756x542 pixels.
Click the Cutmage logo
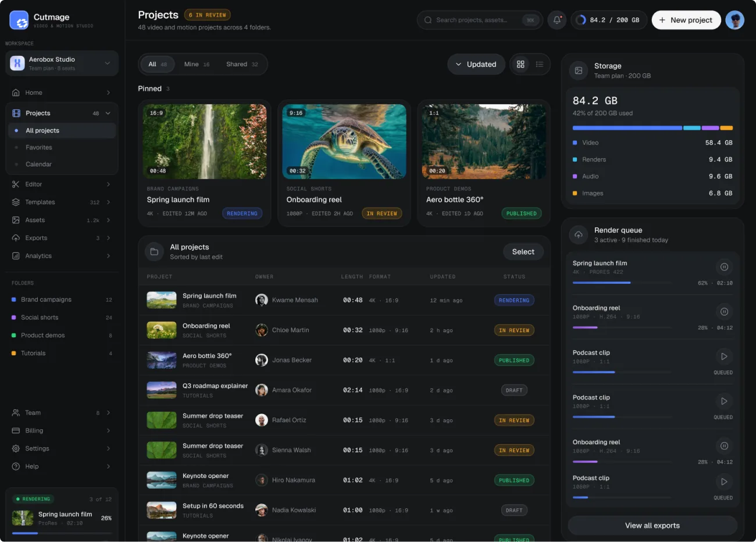point(19,20)
